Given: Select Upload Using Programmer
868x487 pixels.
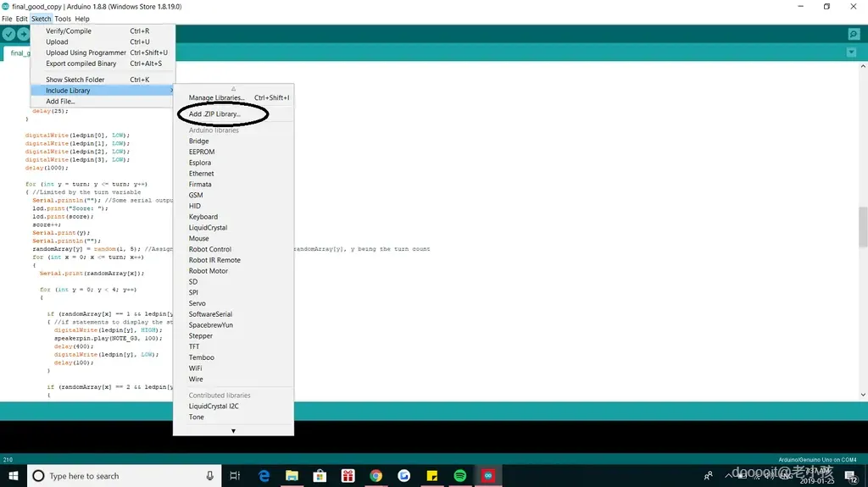Looking at the screenshot, I should tap(103, 53).
